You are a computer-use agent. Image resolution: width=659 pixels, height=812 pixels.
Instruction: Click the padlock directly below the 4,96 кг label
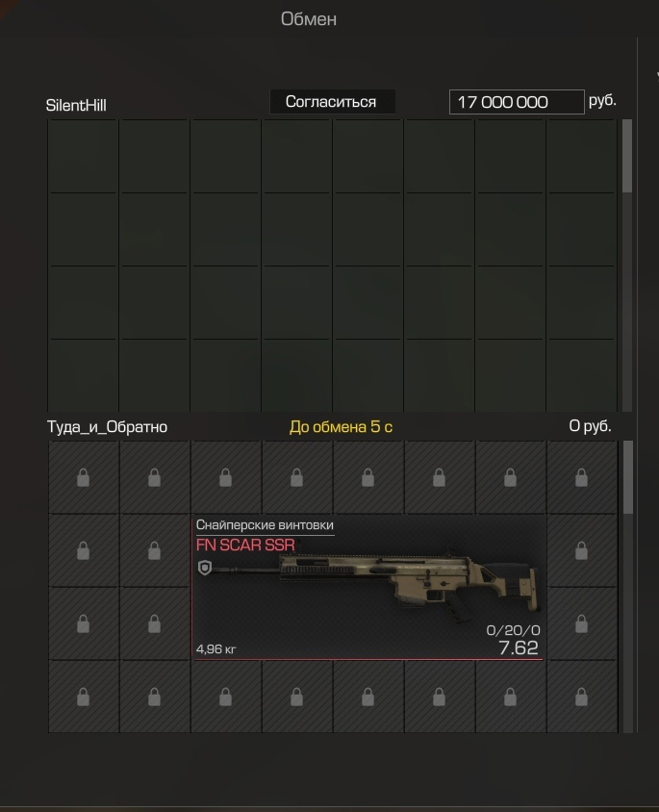pyautogui.click(x=226, y=698)
